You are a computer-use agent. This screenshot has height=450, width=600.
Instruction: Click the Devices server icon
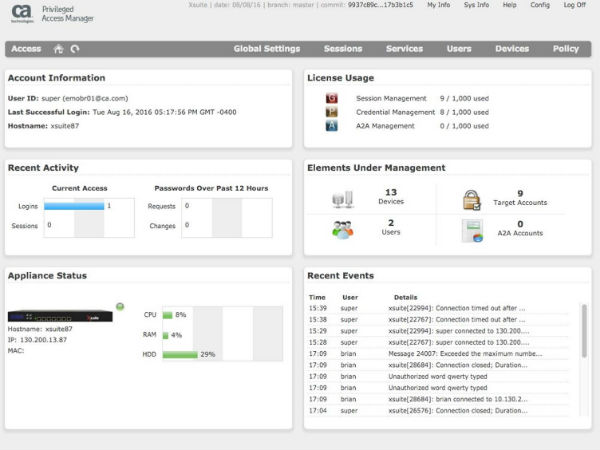point(342,199)
